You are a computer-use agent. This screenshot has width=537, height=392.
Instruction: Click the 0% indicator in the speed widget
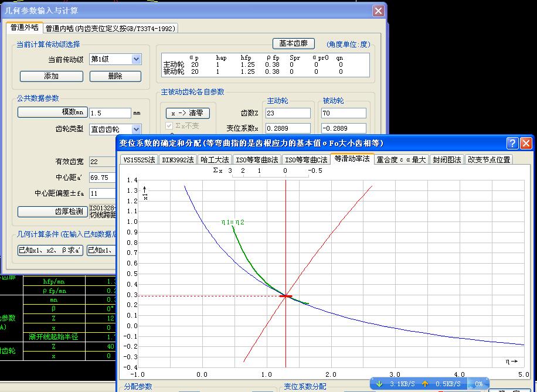478,384
